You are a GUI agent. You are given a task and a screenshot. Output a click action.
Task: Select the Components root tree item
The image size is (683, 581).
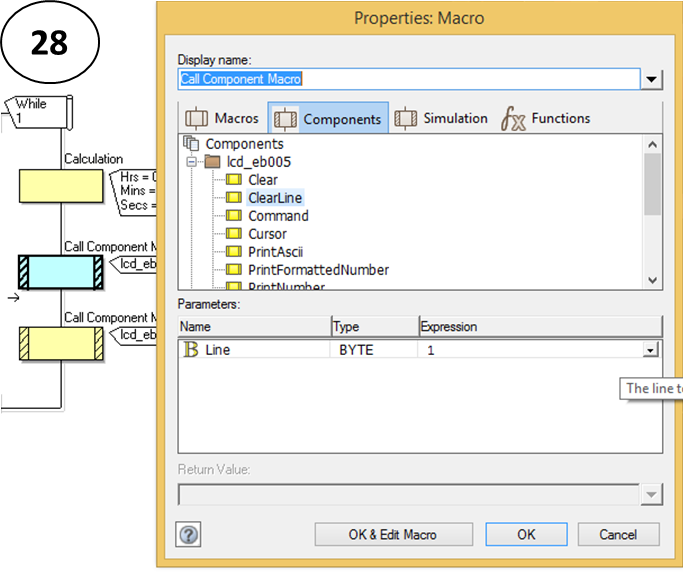pyautogui.click(x=244, y=144)
